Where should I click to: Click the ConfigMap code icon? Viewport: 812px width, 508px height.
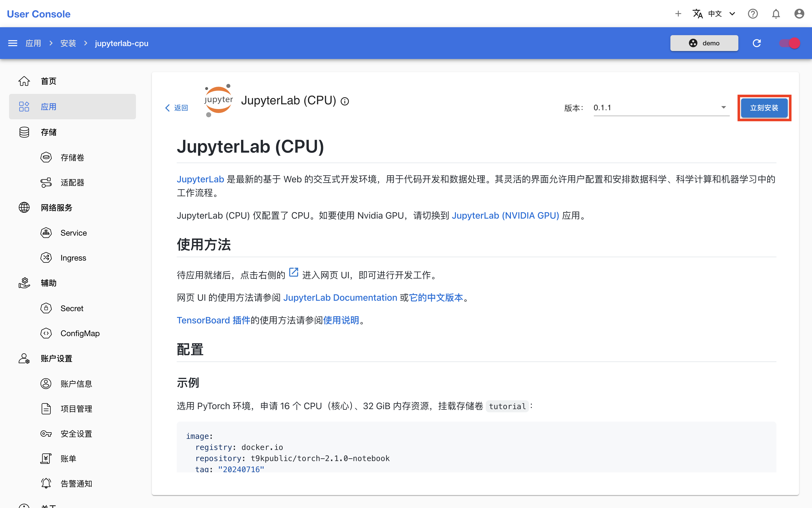pyautogui.click(x=46, y=333)
